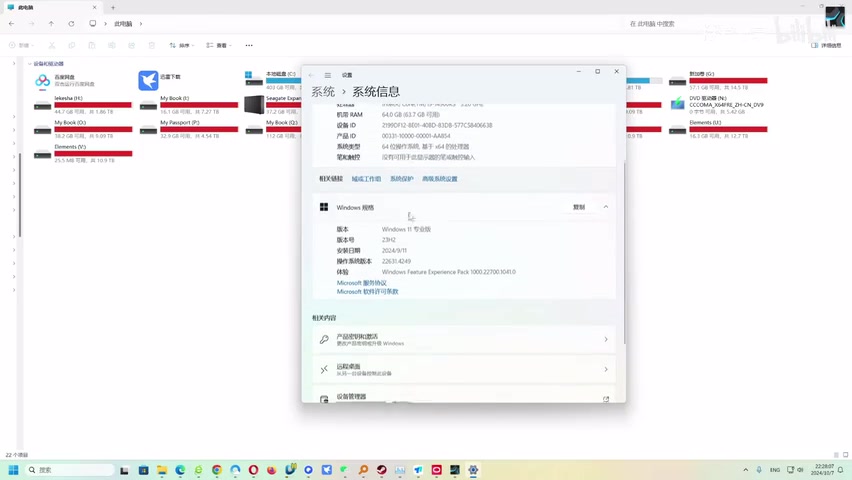Open the 系统保护 link
The height and width of the screenshot is (480, 852).
(402, 179)
